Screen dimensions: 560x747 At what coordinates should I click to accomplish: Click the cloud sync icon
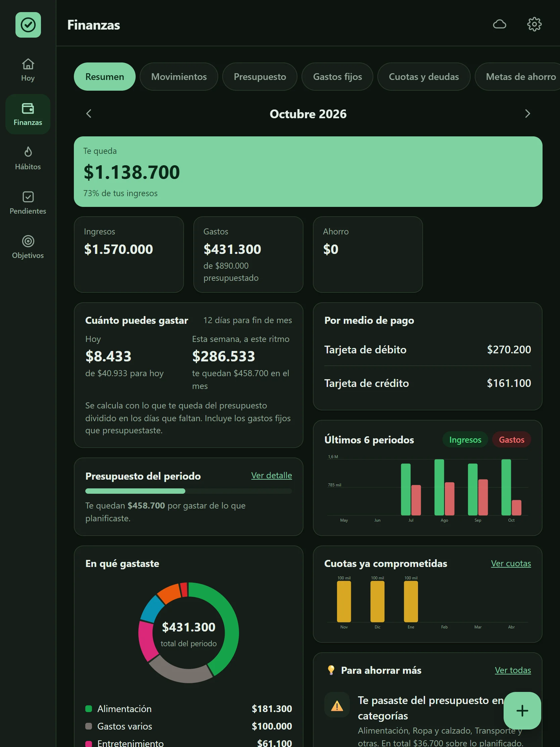500,24
